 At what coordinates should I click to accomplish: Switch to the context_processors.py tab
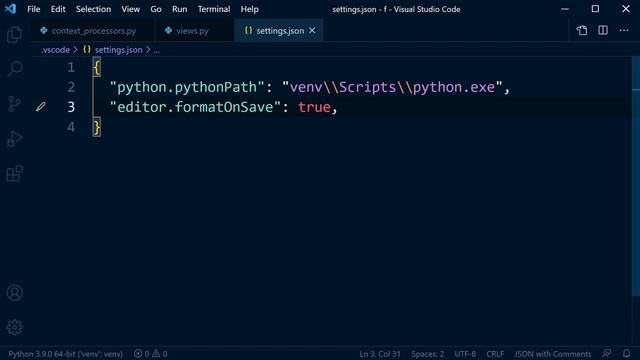[x=93, y=31]
